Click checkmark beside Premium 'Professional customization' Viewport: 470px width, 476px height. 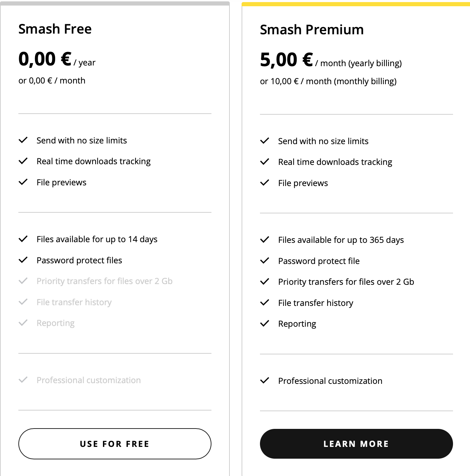[x=264, y=381]
